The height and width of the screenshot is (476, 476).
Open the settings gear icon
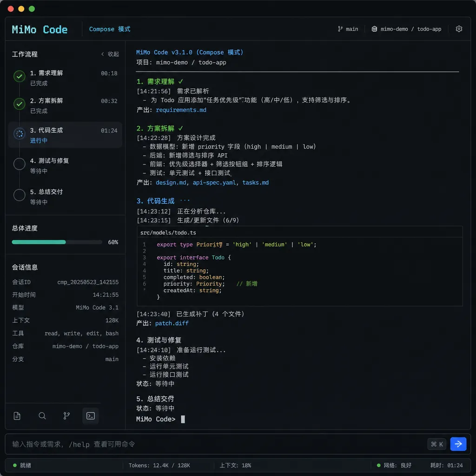[459, 29]
